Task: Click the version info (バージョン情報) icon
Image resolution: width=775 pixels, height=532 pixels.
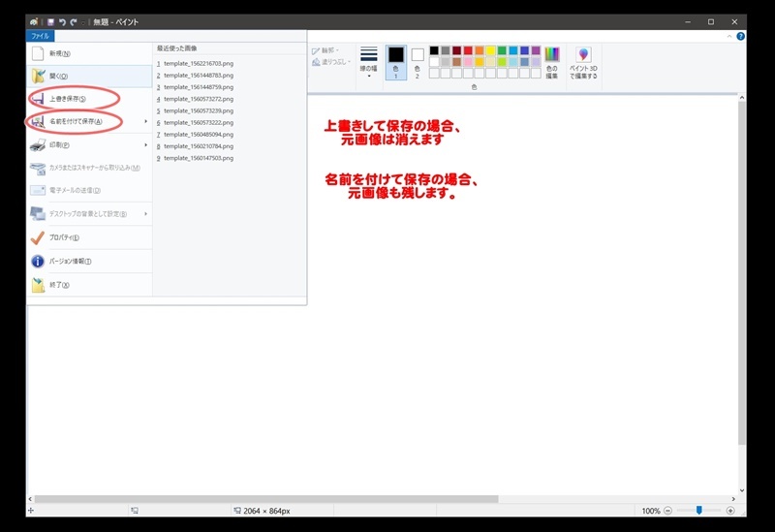Action: 38,261
